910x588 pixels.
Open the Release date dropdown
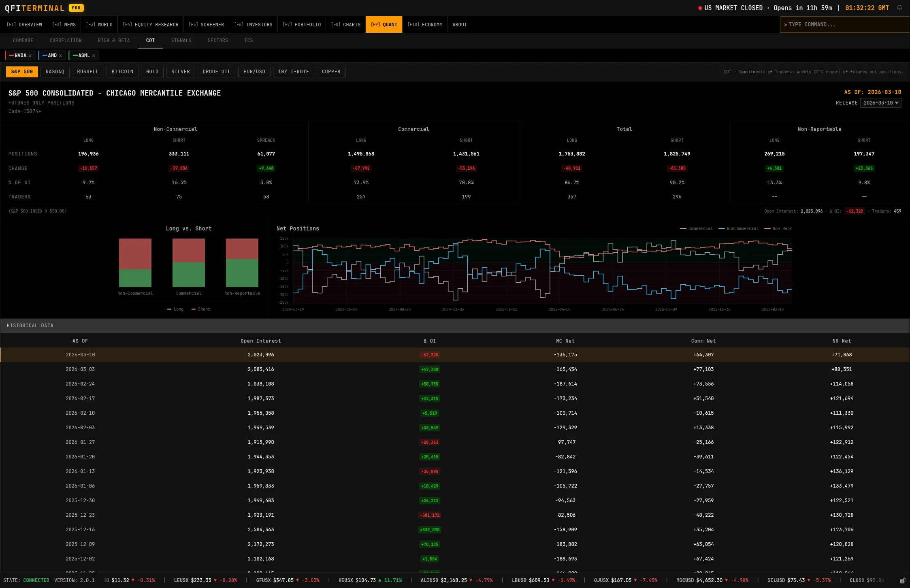click(880, 103)
